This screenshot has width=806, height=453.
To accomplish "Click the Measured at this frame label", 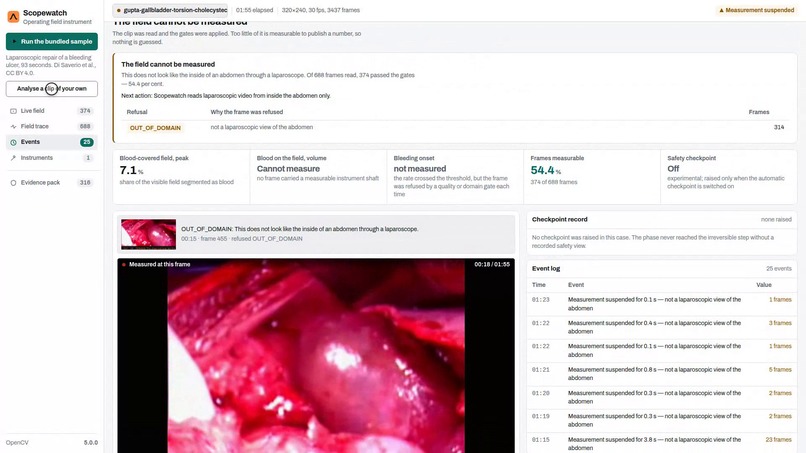I will tap(159, 264).
